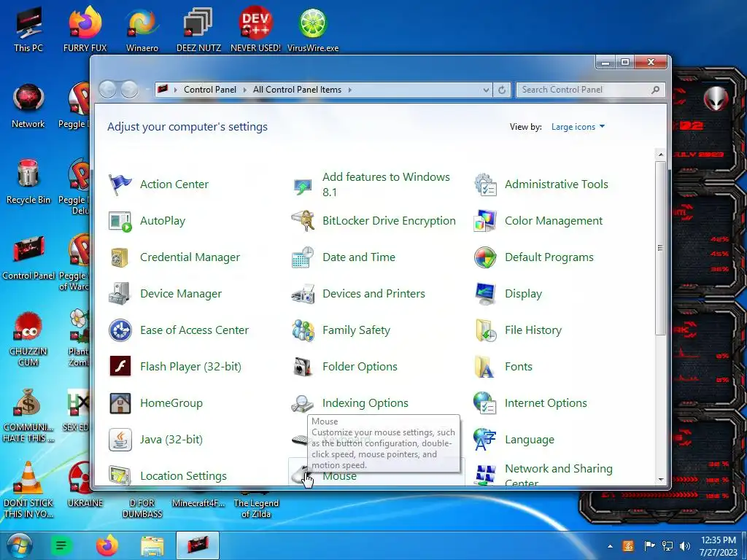Open the Device Manager text link

181,294
